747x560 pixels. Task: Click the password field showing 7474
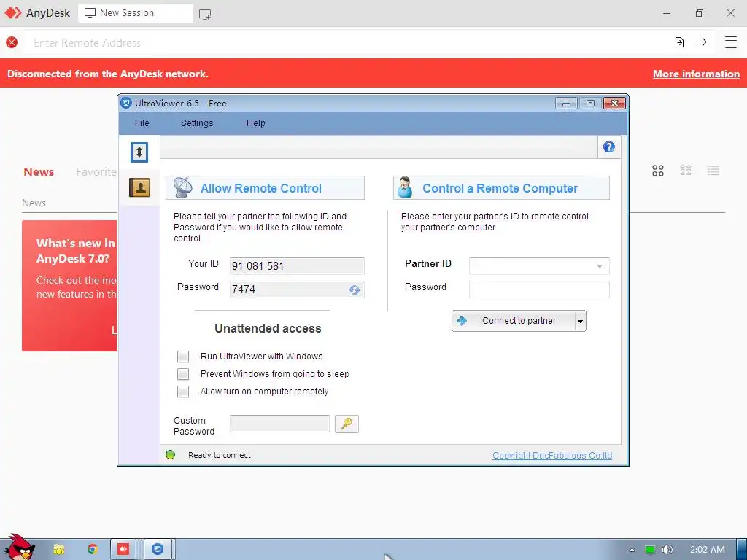coord(297,289)
